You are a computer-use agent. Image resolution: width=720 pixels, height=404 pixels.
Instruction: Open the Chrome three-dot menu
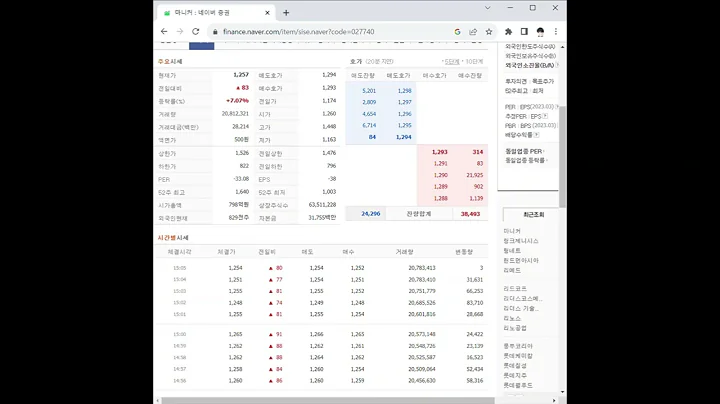[556, 32]
